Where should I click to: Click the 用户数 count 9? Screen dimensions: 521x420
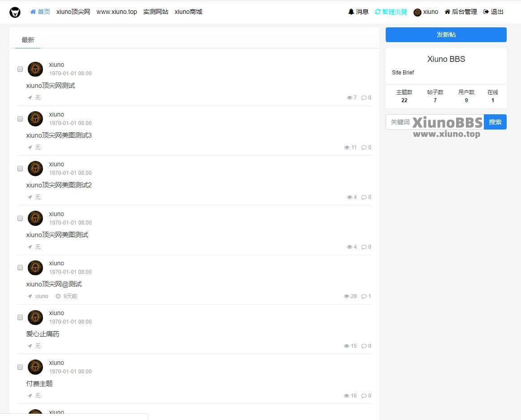pos(466,100)
